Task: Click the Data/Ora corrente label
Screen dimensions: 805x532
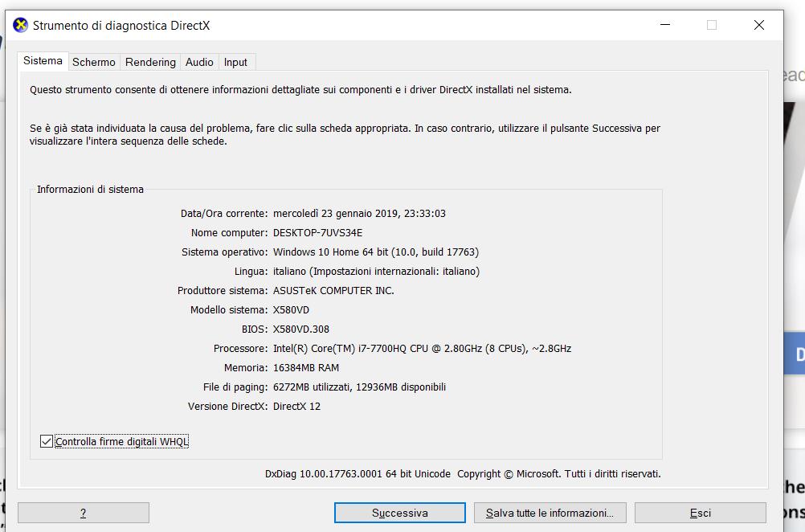Action: tap(224, 213)
